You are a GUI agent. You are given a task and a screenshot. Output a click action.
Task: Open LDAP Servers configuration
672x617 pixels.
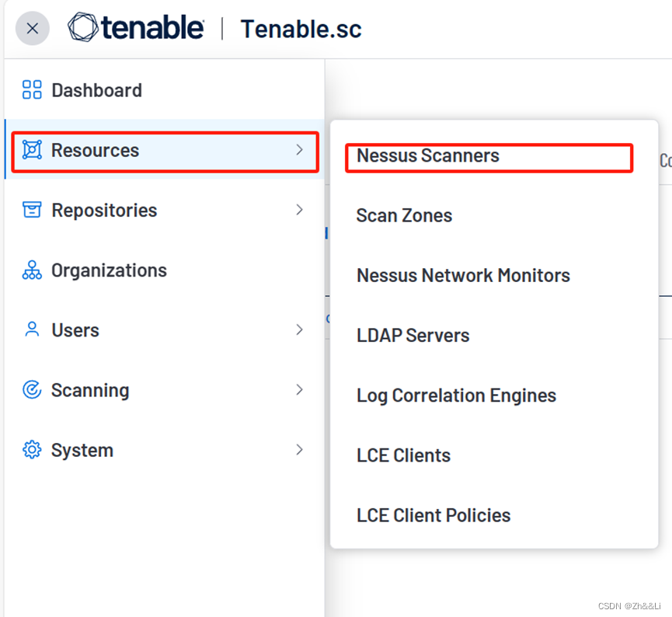click(413, 336)
